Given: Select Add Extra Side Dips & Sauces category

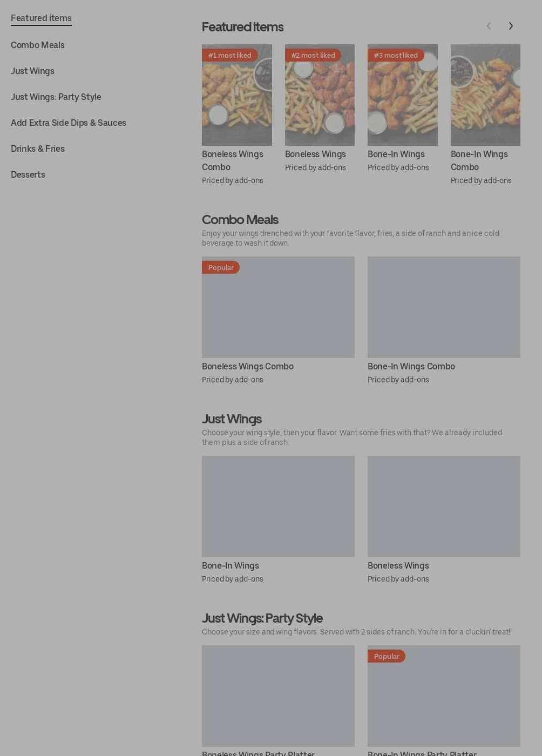Looking at the screenshot, I should (x=69, y=123).
